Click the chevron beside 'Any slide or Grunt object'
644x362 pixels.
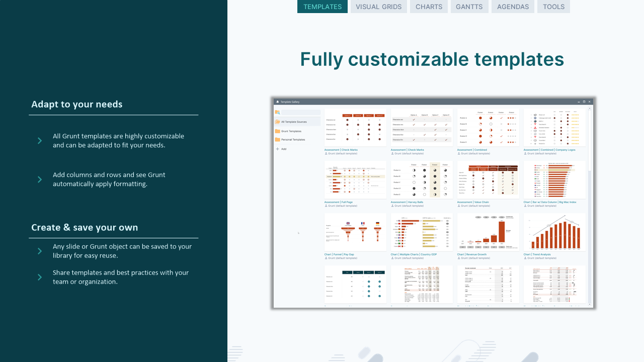40,251
